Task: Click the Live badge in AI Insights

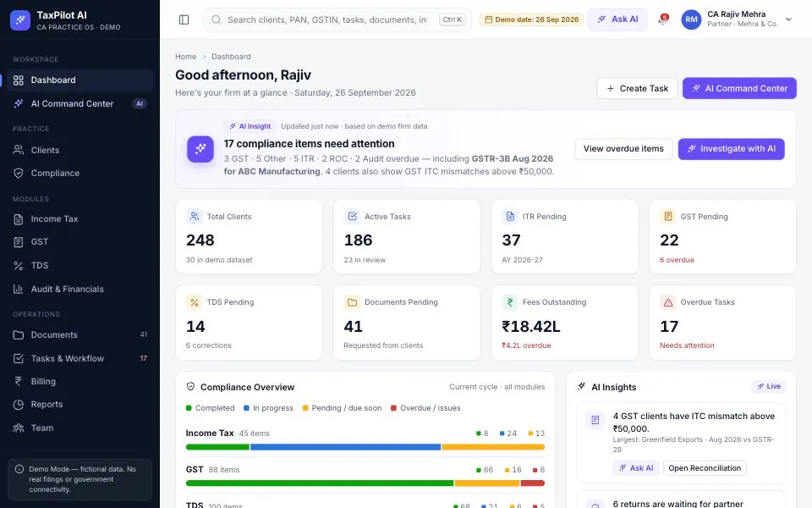Action: click(769, 386)
